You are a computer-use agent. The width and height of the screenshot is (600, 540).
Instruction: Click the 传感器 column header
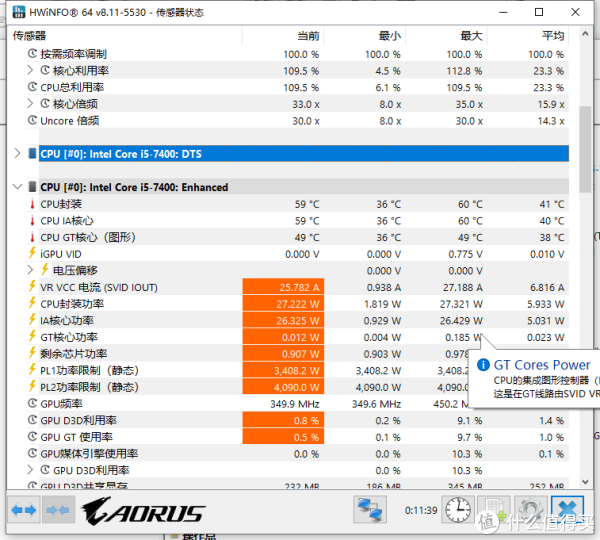pyautogui.click(x=125, y=36)
